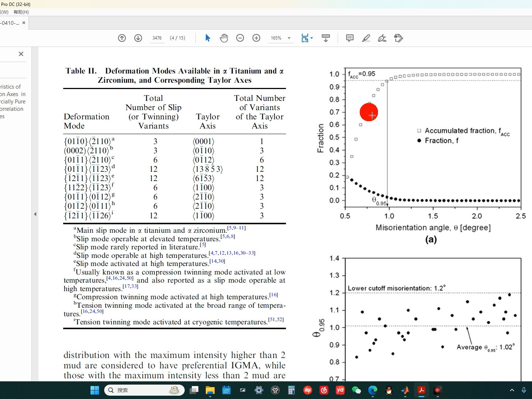Open QQ penguin app on the taskbar

coord(389,390)
